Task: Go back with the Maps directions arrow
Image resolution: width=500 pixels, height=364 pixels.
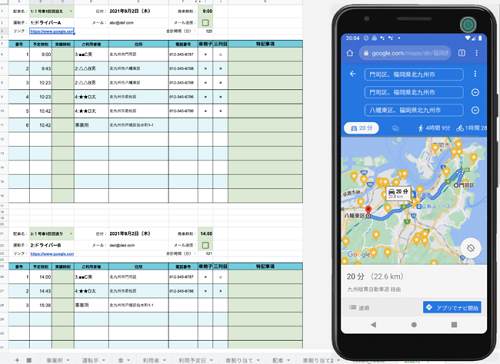Action: click(353, 74)
